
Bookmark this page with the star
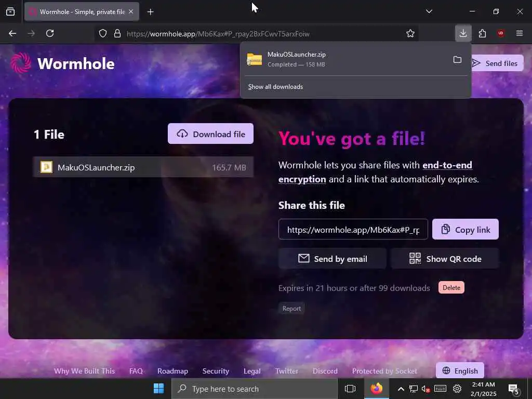point(410,34)
